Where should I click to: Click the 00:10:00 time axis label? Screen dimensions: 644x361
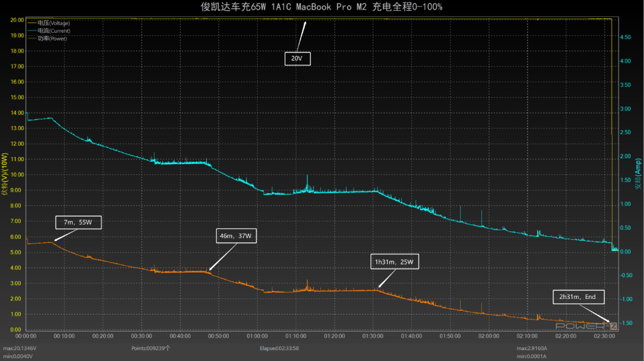[64, 336]
